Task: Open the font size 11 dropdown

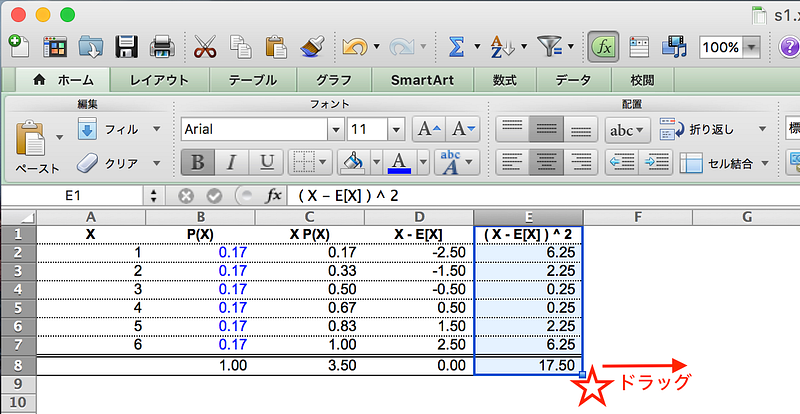Action: coord(396,130)
